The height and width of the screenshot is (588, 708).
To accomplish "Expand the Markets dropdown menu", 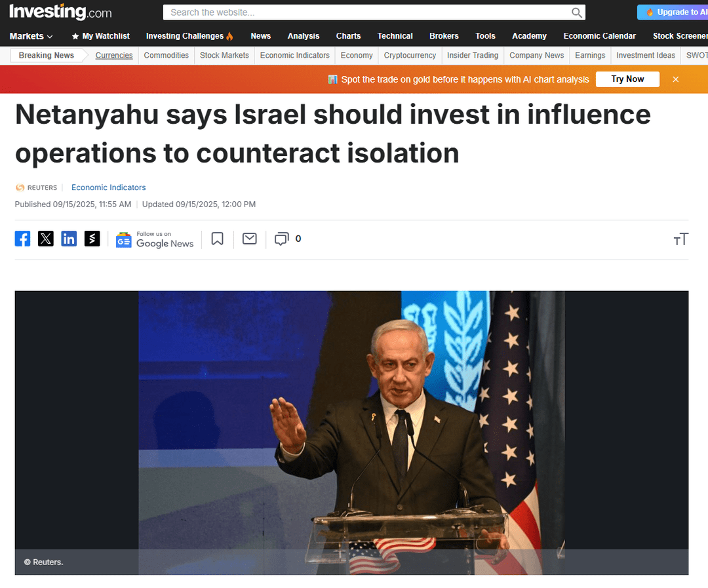I will coord(31,36).
